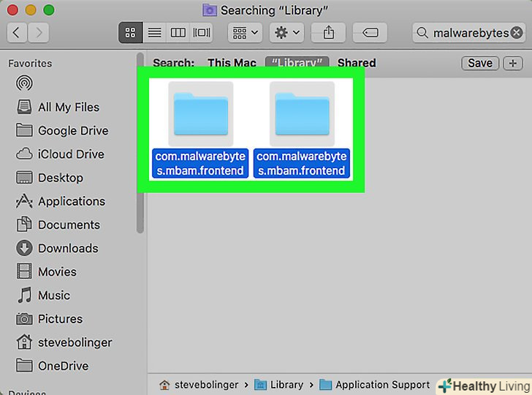Go forward with the right arrow button
The width and height of the screenshot is (532, 395).
[38, 33]
